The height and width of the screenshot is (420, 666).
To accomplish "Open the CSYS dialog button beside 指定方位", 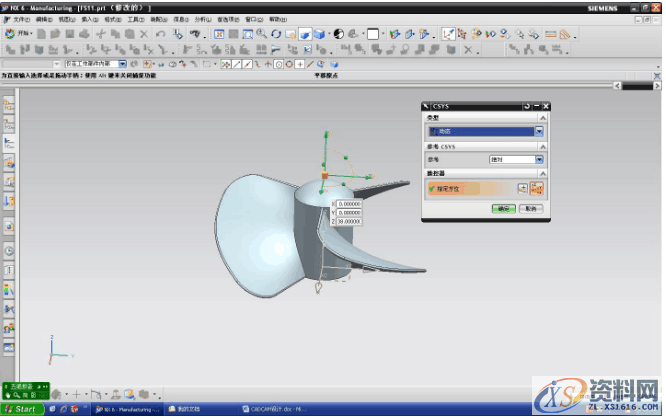I will [537, 188].
